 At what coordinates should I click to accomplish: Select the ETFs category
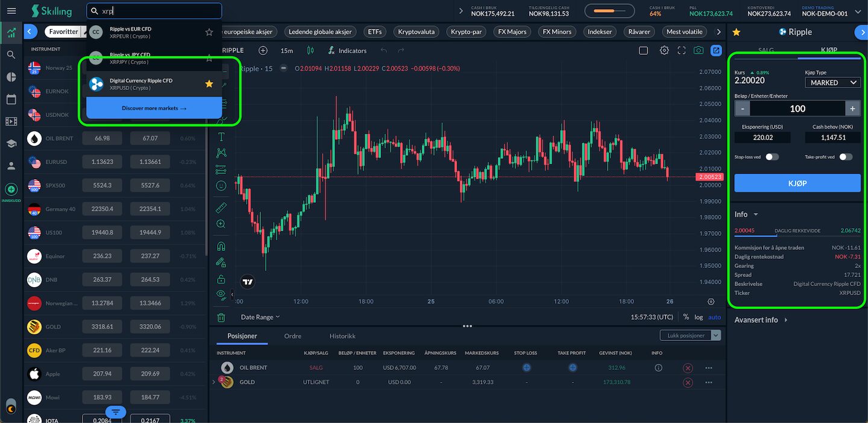374,32
